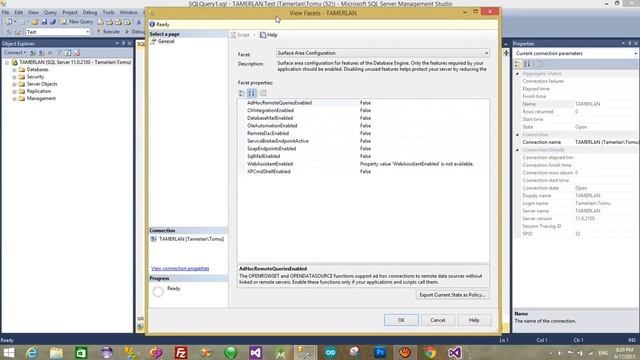Click the pin icon on Object Explorer panel
This screenshot has height=360, width=640.
tap(124, 43)
